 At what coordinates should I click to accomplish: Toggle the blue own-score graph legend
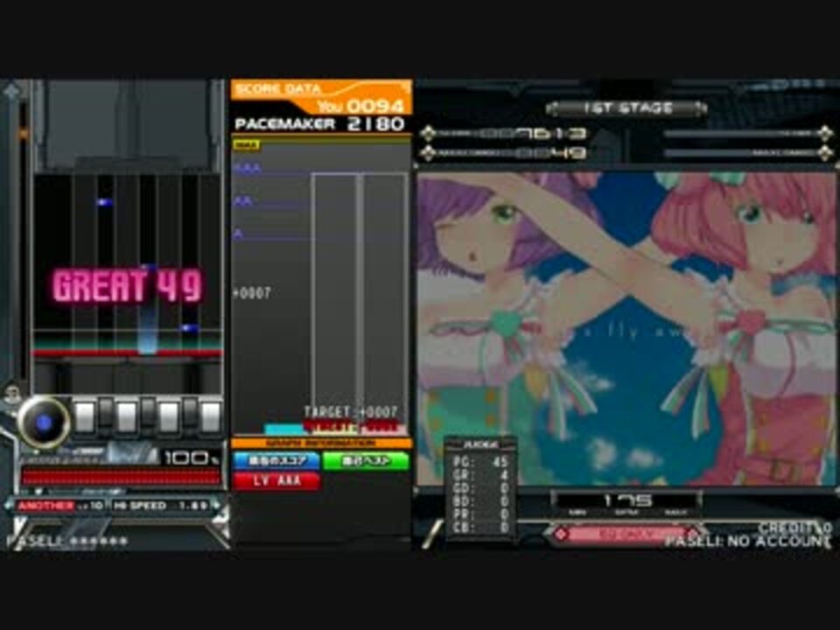(276, 461)
